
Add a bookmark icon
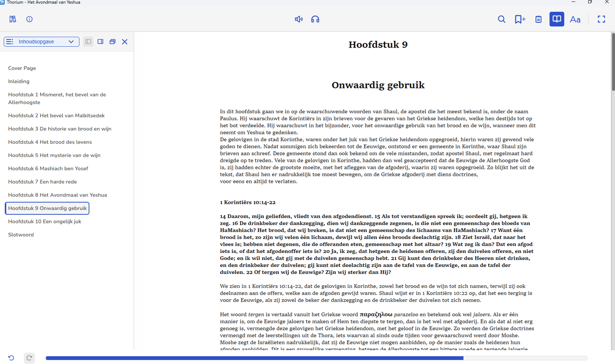(x=520, y=19)
